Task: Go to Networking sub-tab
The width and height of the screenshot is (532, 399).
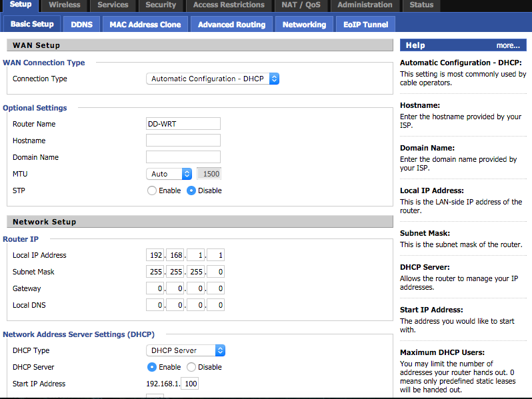Action: click(305, 25)
